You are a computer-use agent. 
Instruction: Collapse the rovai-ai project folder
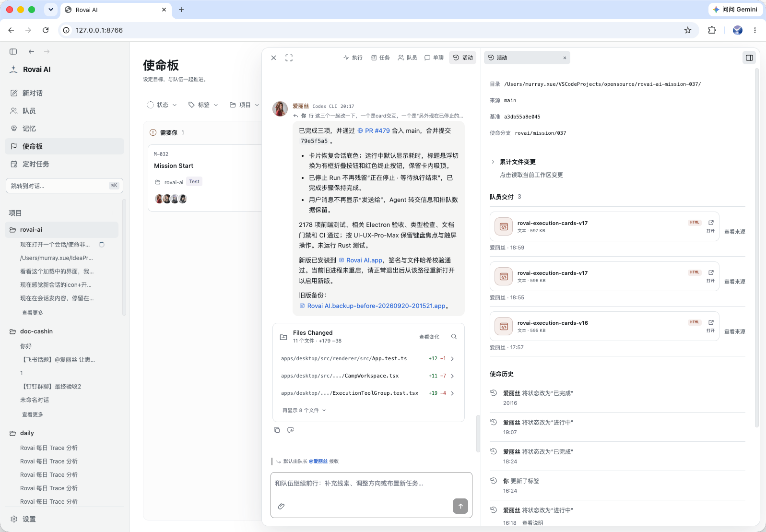(x=62, y=230)
